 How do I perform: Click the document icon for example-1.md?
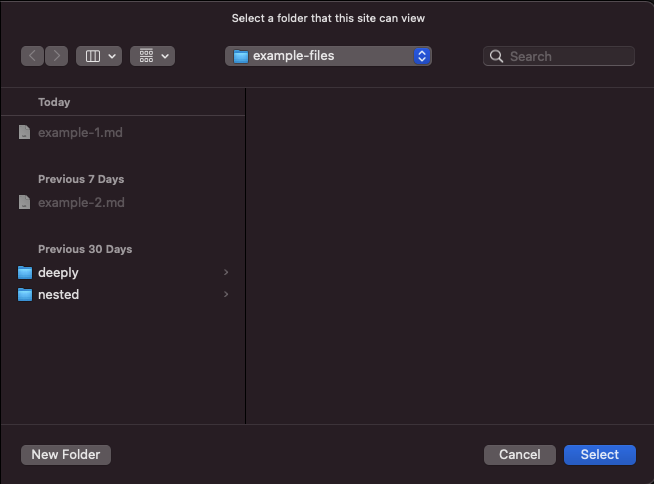pyautogui.click(x=25, y=132)
